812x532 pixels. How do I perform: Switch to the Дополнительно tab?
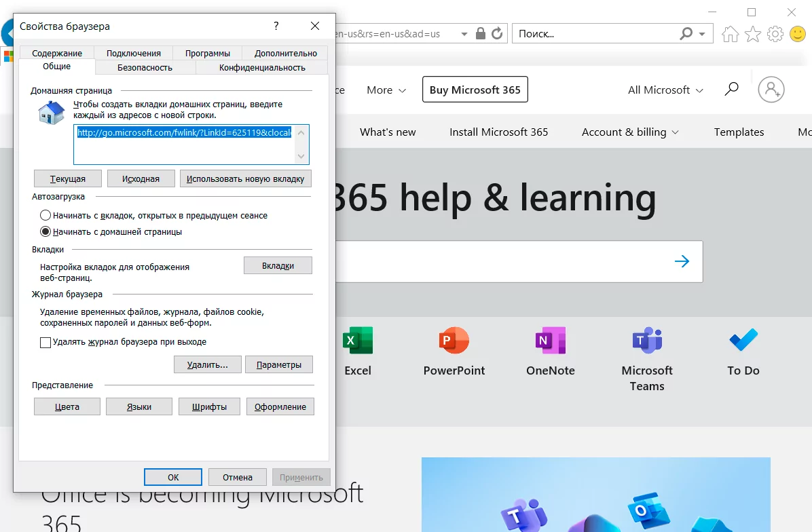click(x=286, y=54)
